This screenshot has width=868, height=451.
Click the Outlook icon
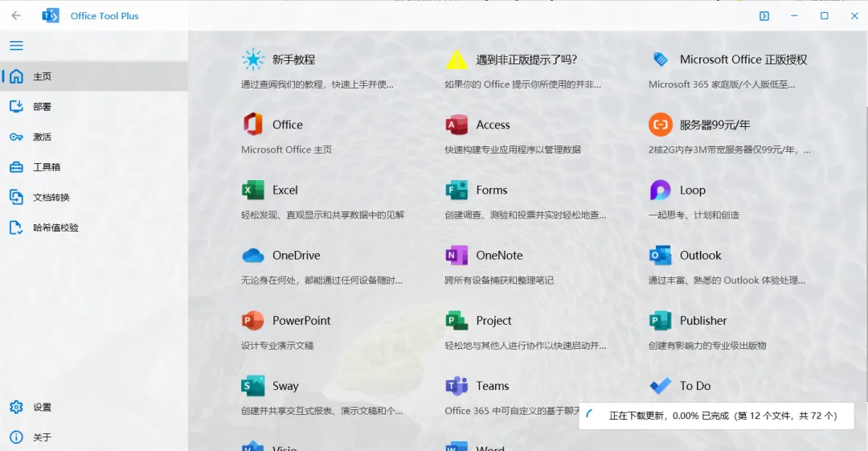click(x=661, y=256)
